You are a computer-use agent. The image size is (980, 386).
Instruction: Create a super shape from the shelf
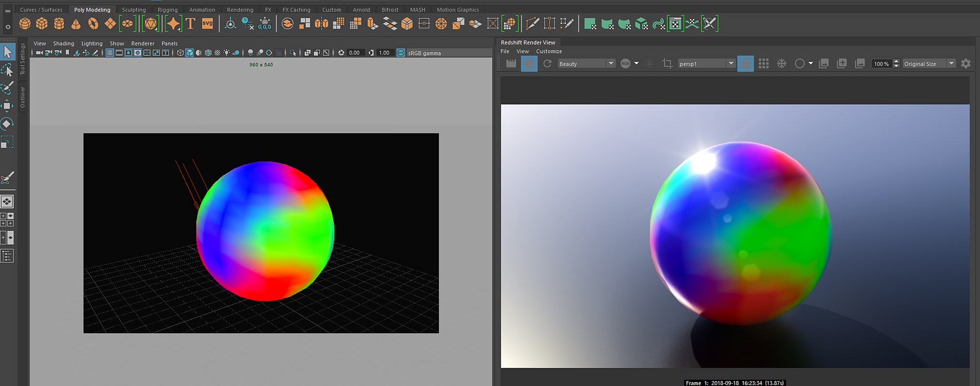173,24
